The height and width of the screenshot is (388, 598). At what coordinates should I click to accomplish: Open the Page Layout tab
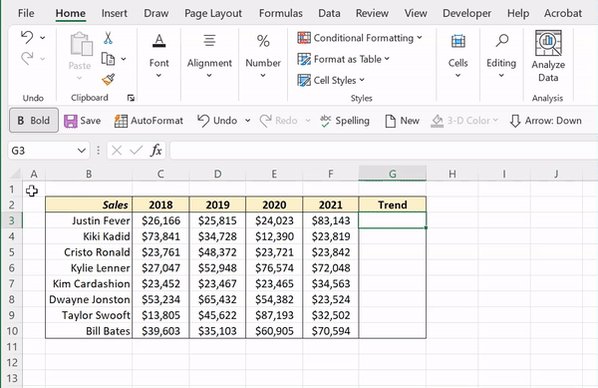point(213,13)
